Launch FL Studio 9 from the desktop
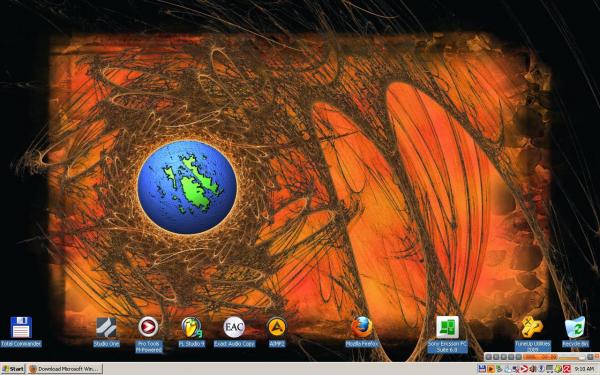The width and height of the screenshot is (600, 375). [x=192, y=331]
